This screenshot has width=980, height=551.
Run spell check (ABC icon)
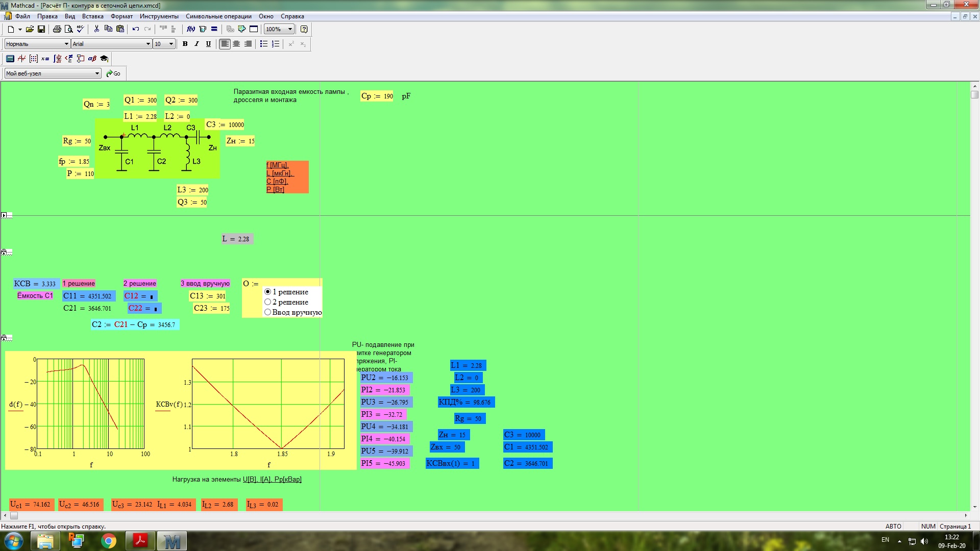[x=80, y=29]
